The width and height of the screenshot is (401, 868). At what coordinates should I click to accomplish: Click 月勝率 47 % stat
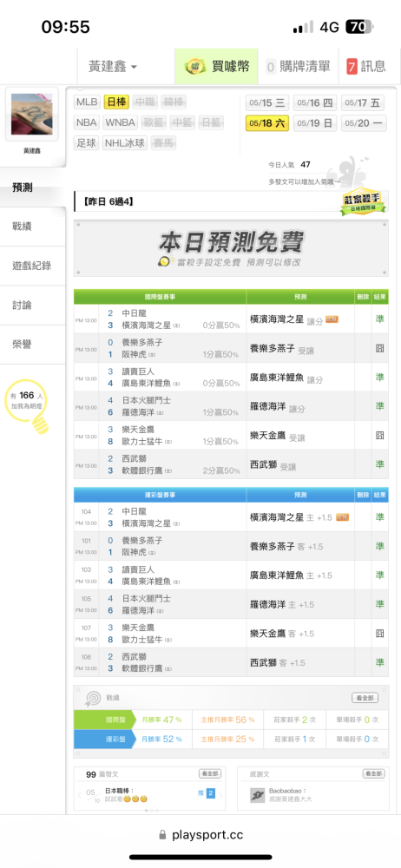(x=161, y=720)
